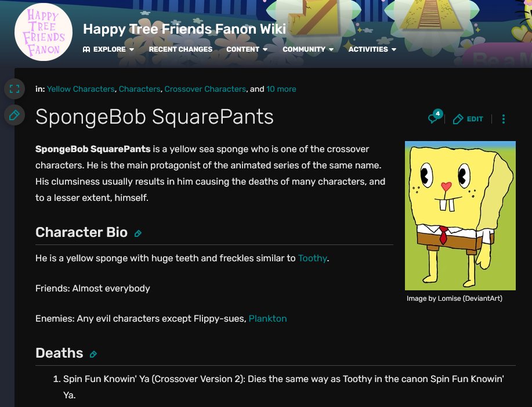The image size is (532, 407).
Task: Open the SpongeBob character image
Action: point(460,215)
